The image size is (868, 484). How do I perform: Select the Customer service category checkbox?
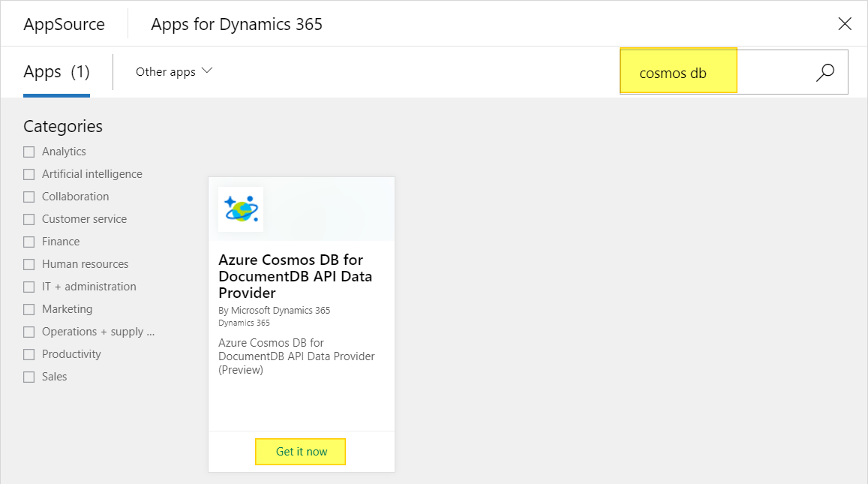pos(29,219)
